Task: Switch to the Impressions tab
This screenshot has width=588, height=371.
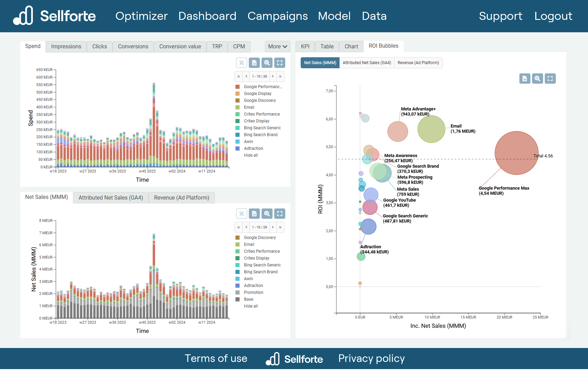Action: tap(66, 46)
